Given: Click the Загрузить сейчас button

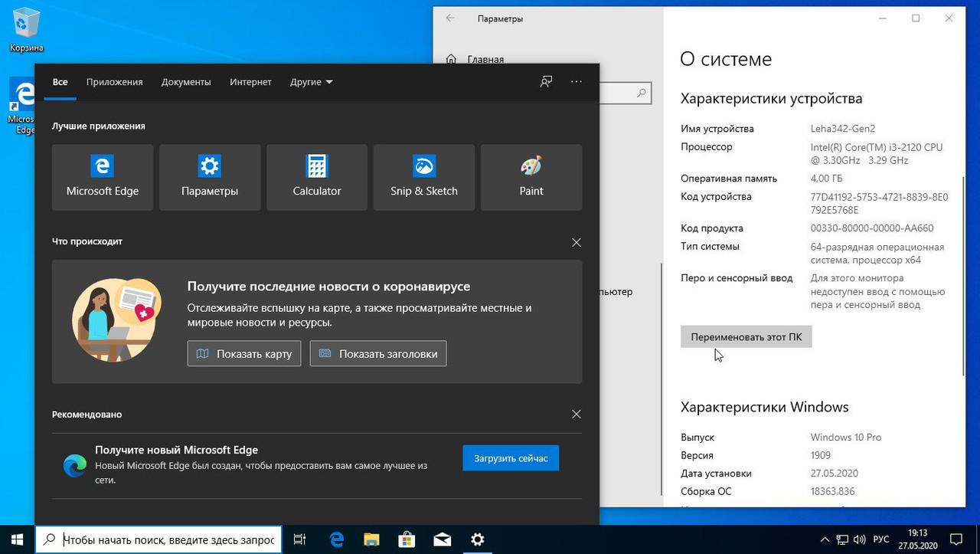Looking at the screenshot, I should (x=511, y=458).
